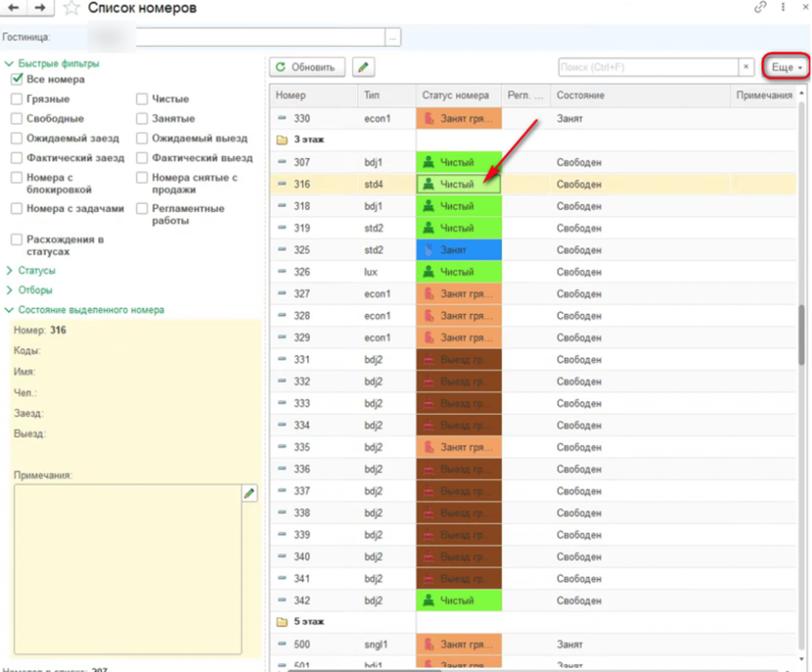
Task: Go back using the left arrow button
Action: 14,7
